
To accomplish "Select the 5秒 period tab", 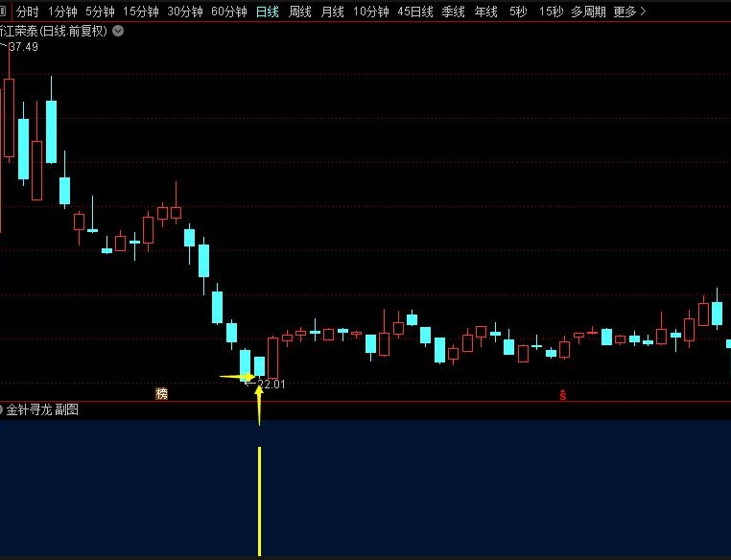I will point(518,12).
